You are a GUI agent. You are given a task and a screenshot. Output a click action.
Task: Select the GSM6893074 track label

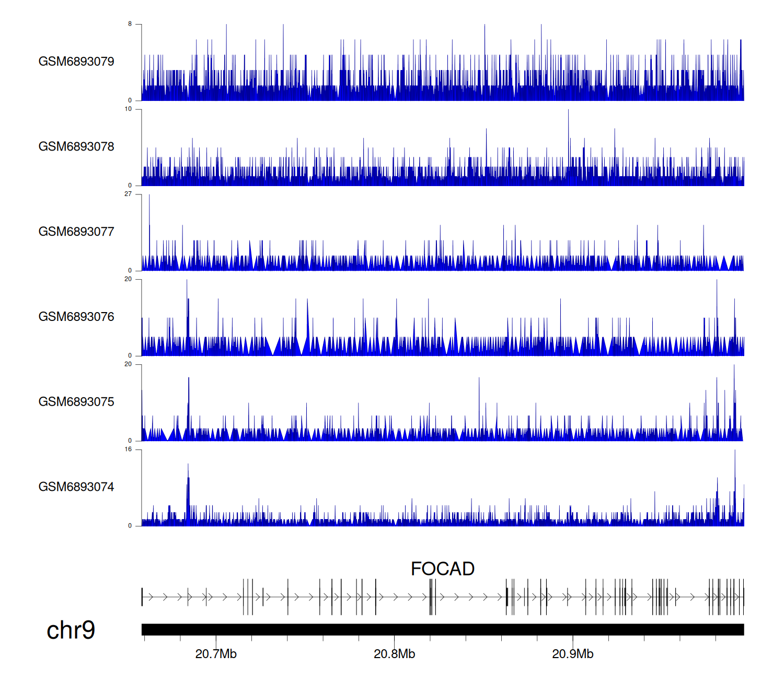pos(76,487)
